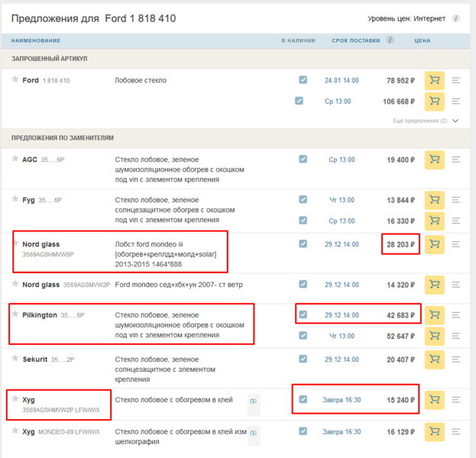Click info icon next to Уровень цен: Интернет
Viewport: 476px width, 458px height.
(456, 18)
